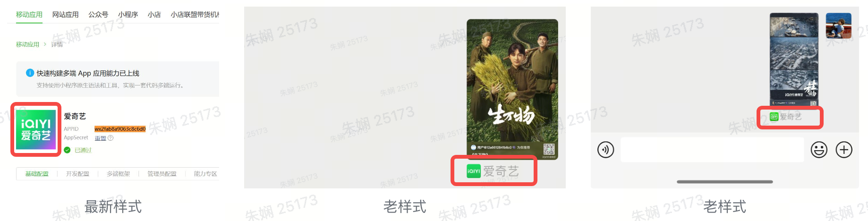This screenshot has width=868, height=221.
Task: Tap the plus icon in chat bar
Action: point(844,150)
